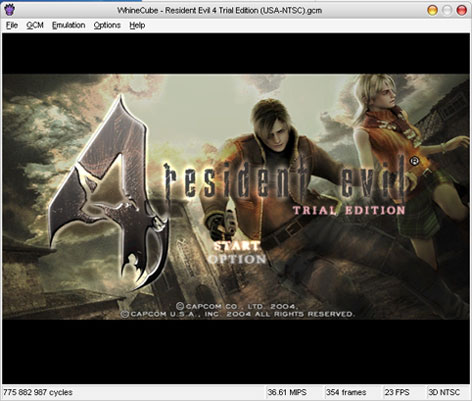Click the large 4 logo in game

pyautogui.click(x=108, y=193)
